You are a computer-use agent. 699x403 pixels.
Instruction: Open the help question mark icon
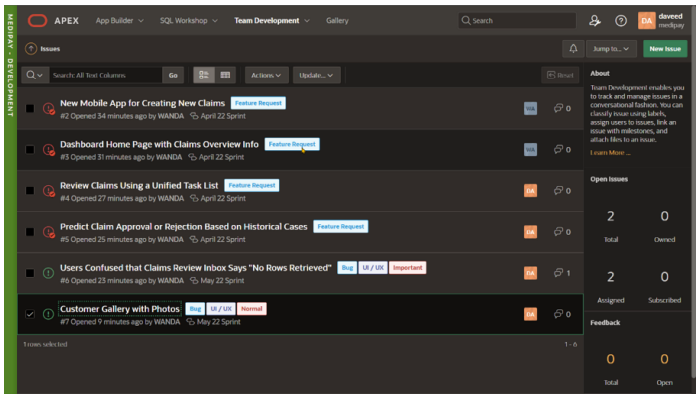point(621,21)
